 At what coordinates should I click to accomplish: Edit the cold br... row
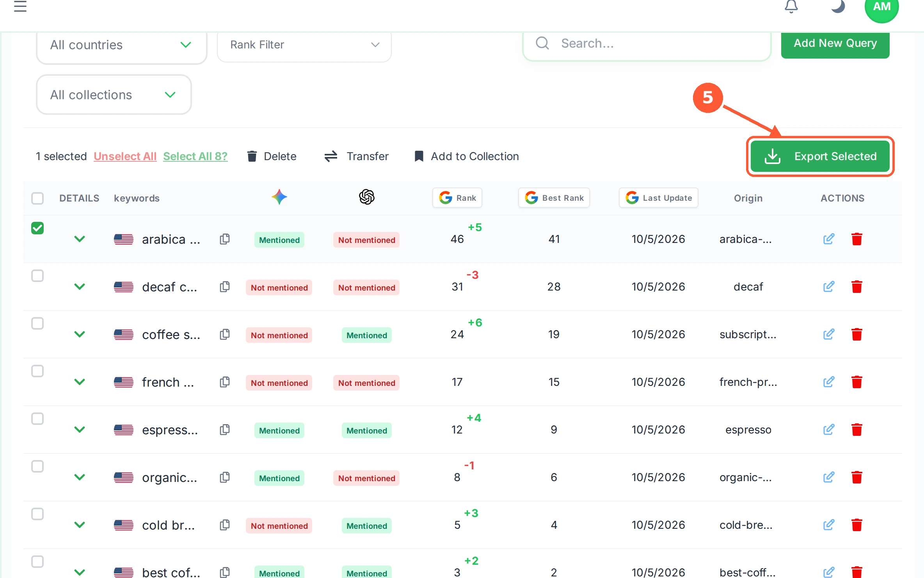click(828, 525)
